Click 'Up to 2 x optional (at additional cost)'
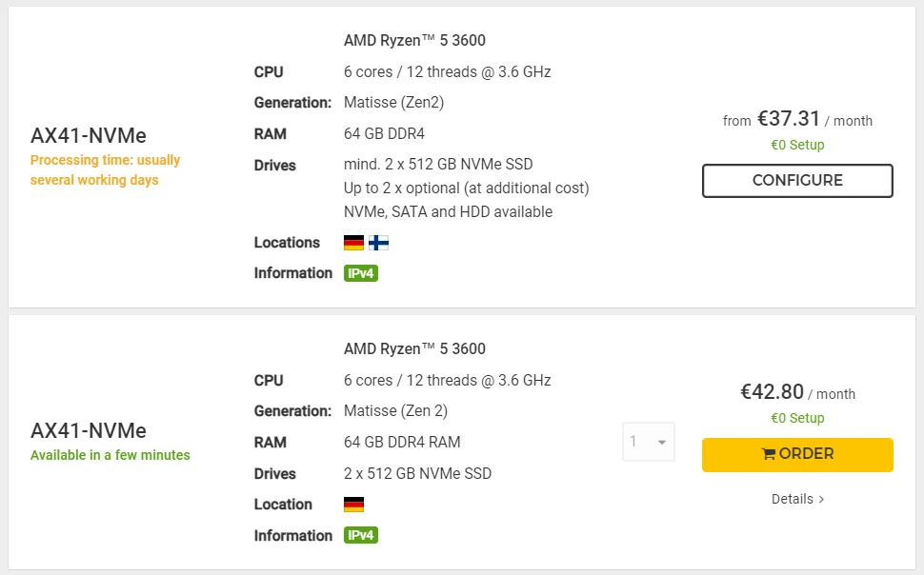Screen dimensions: 924x575 [466, 188]
